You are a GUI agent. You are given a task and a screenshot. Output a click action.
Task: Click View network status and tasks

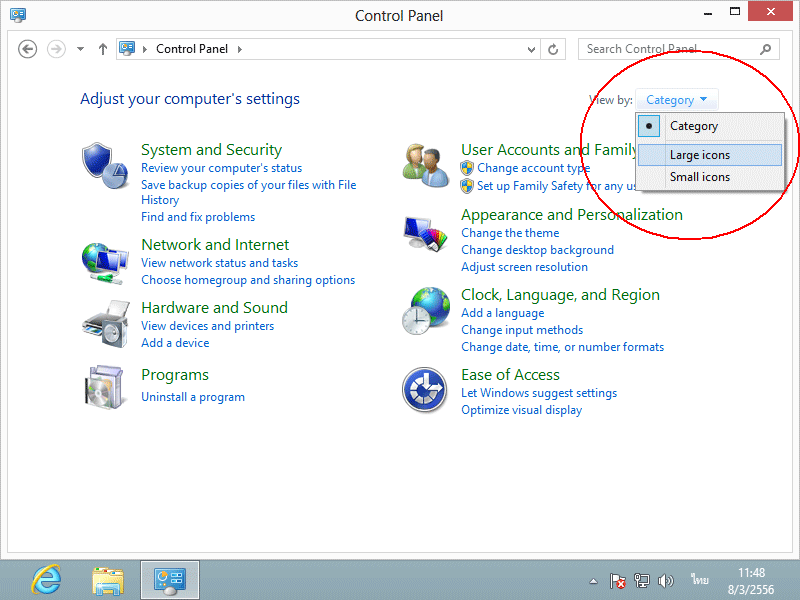219,263
